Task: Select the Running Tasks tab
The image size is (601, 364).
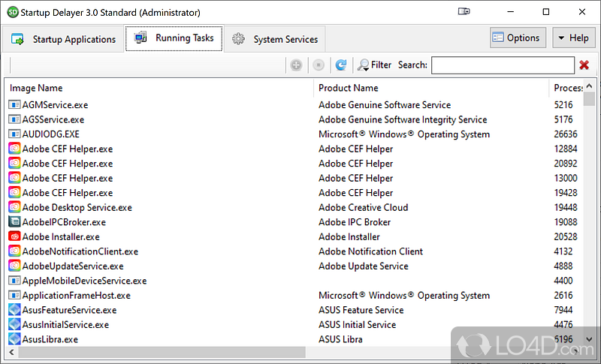Action: (x=174, y=38)
